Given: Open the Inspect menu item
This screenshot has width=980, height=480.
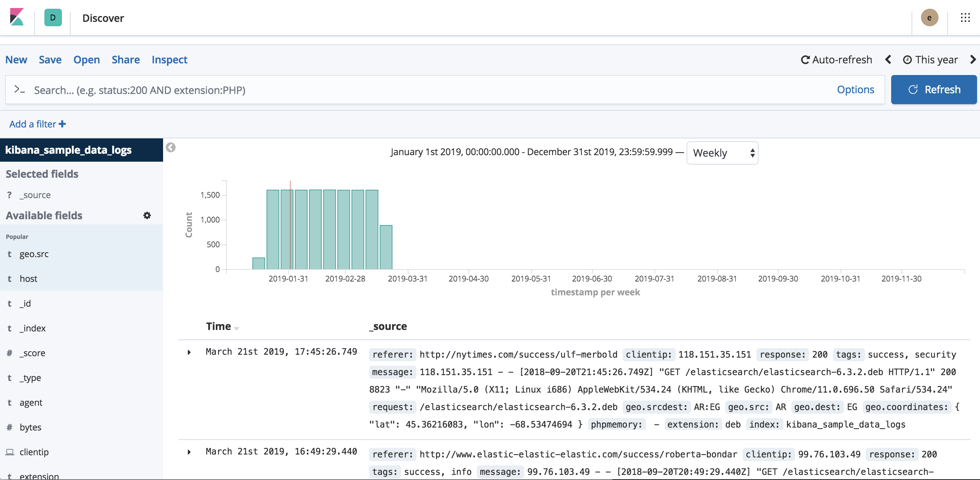Looking at the screenshot, I should tap(169, 60).
